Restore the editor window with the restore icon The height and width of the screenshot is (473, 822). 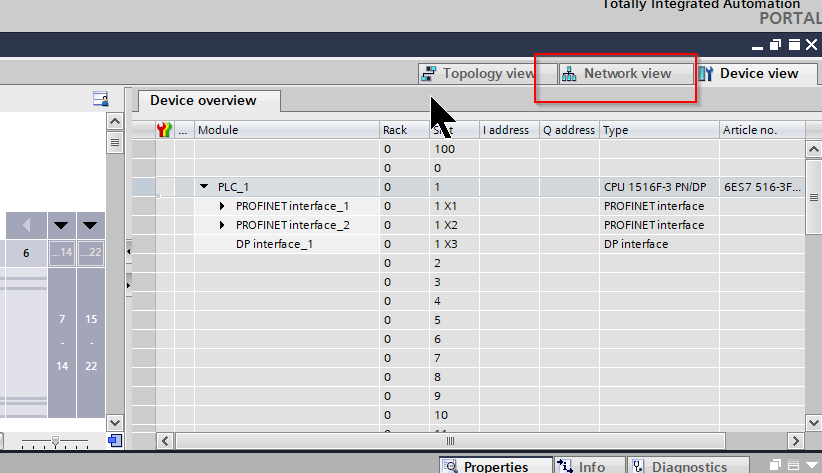coord(775,45)
